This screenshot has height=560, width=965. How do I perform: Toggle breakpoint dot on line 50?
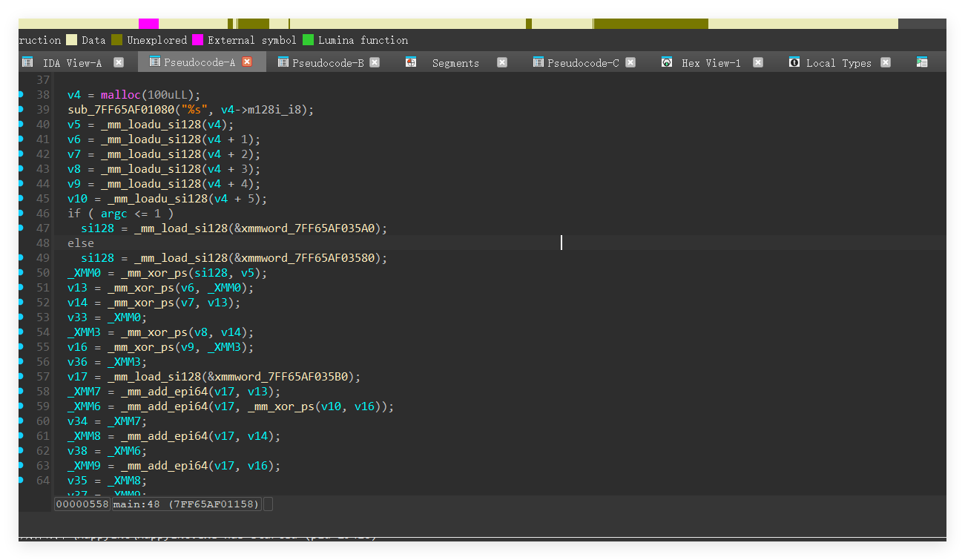(x=21, y=272)
